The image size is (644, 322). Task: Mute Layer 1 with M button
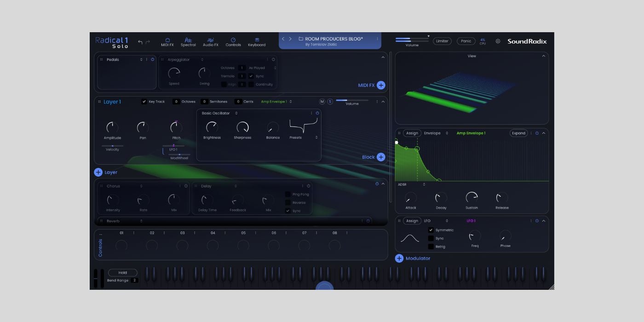pyautogui.click(x=322, y=102)
